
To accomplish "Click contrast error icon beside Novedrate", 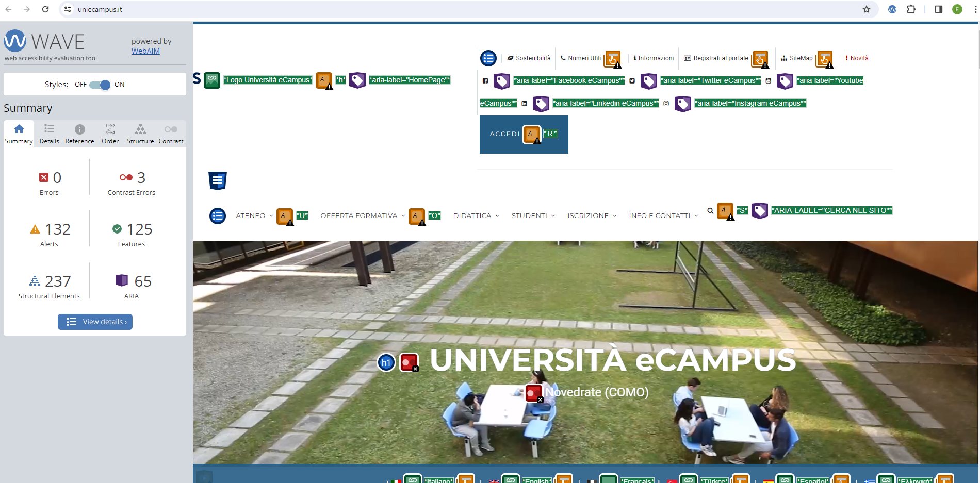I will coord(534,393).
